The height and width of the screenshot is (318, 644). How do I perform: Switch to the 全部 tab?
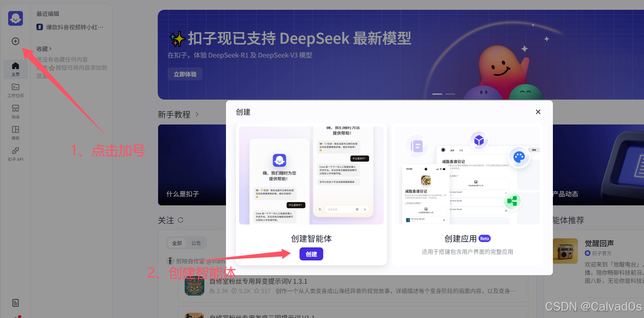click(x=177, y=243)
